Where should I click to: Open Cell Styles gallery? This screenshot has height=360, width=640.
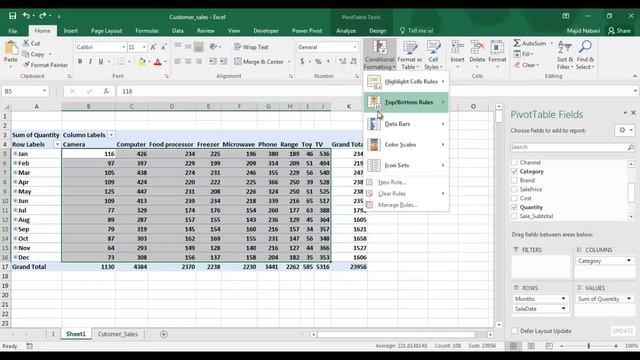(433, 55)
